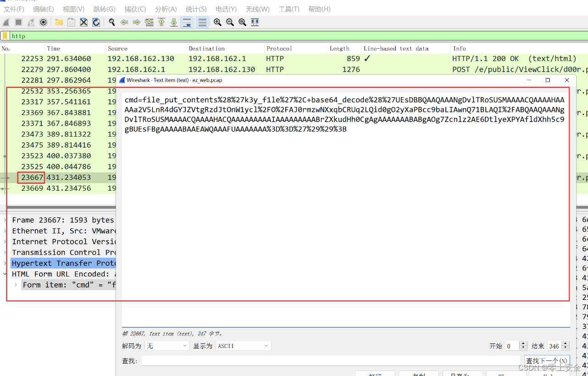Reload this capture file
The width and height of the screenshot is (588, 376).
click(96, 22)
